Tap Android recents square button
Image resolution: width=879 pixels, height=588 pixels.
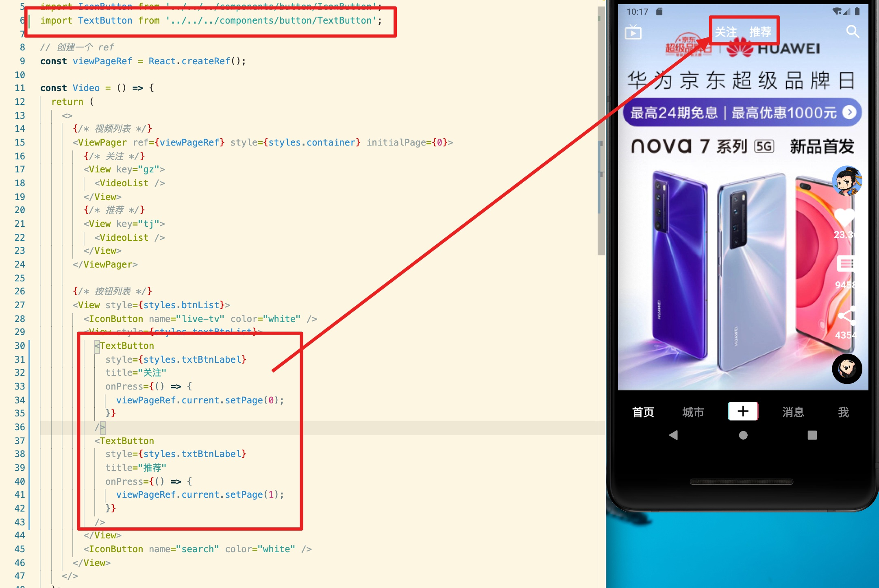tap(812, 435)
